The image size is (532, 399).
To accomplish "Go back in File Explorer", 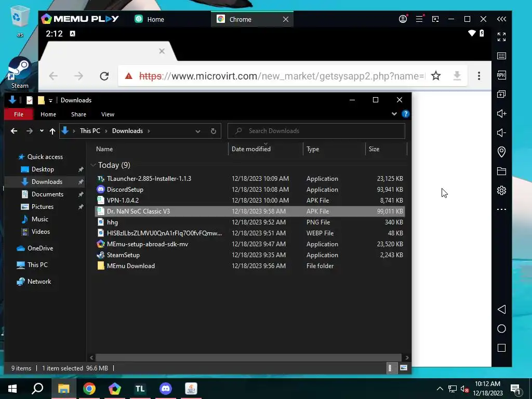I will [x=14, y=131].
